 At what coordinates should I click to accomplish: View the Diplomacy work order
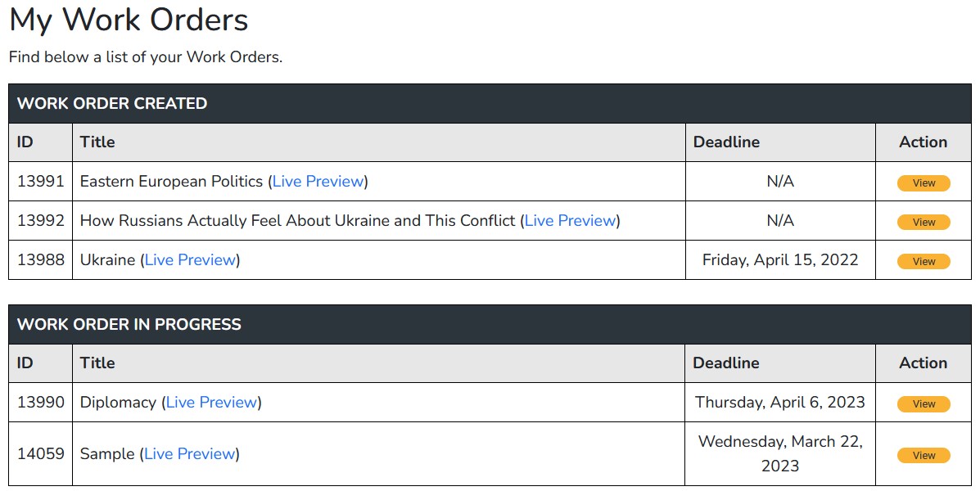(x=923, y=403)
